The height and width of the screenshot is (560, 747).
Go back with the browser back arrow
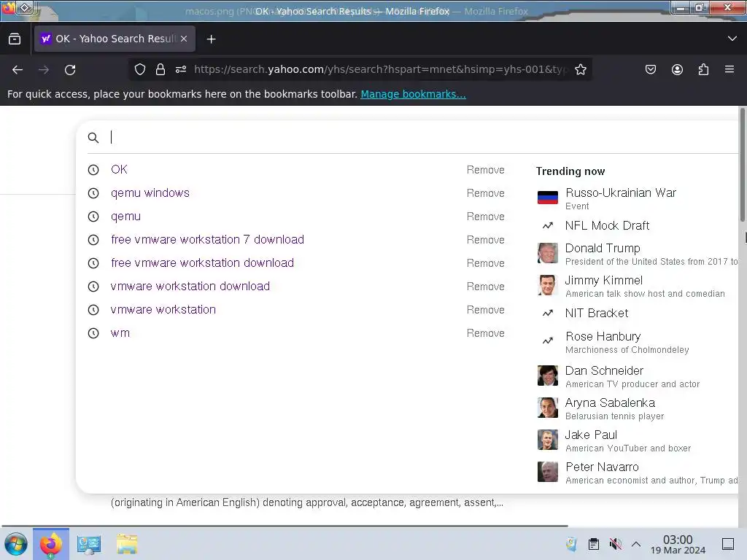click(x=18, y=70)
